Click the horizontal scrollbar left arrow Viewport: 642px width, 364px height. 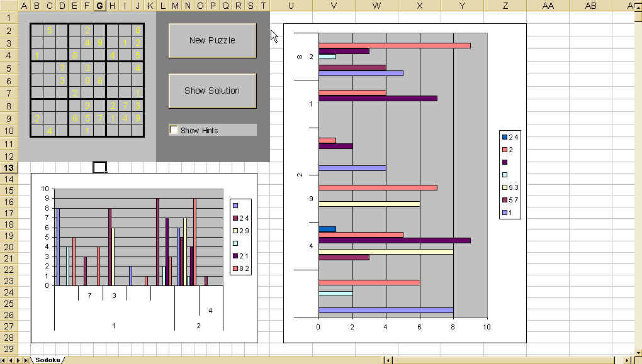pos(390,360)
